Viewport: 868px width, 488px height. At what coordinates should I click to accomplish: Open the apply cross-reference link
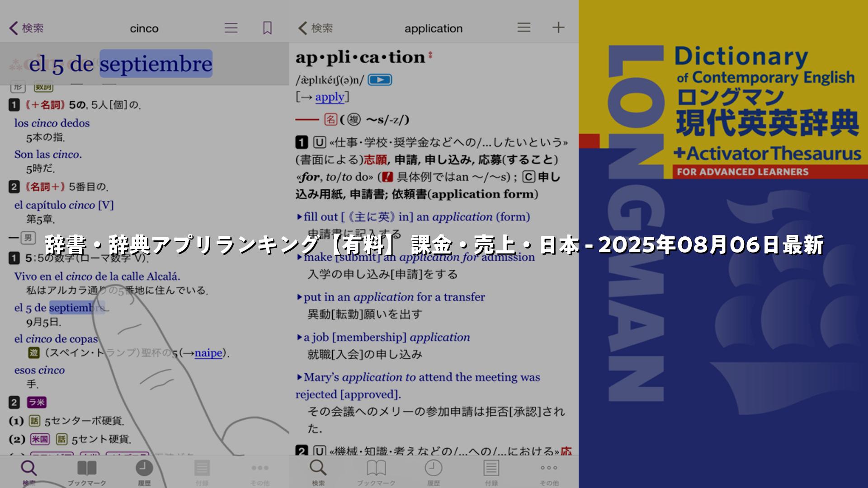(330, 97)
